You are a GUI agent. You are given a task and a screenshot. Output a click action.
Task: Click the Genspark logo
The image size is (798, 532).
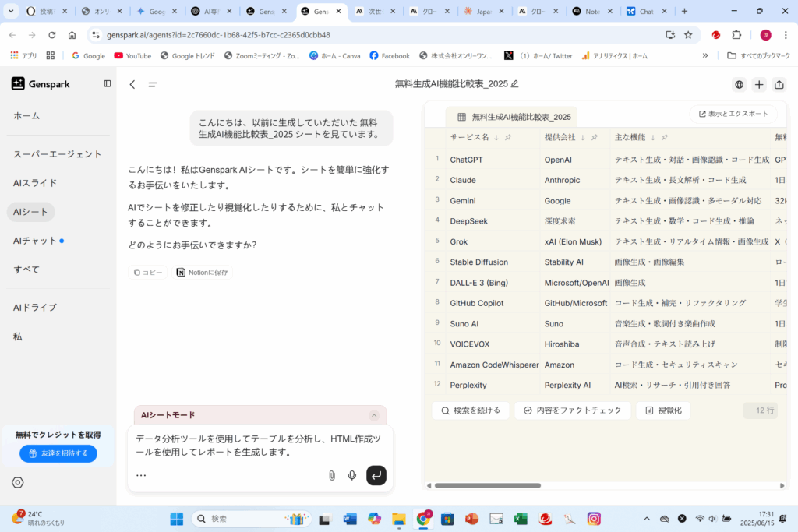pos(41,84)
